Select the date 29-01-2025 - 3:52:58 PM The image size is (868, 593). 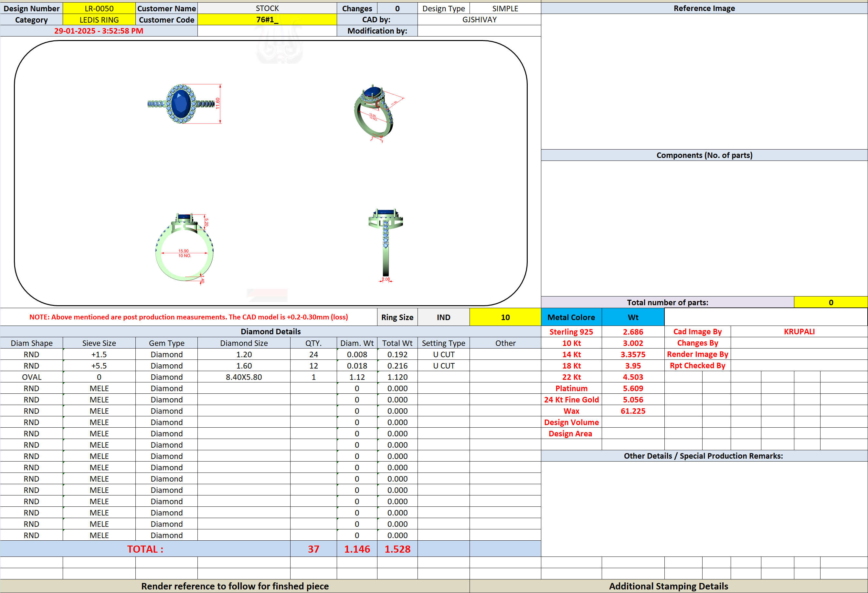[x=99, y=31]
